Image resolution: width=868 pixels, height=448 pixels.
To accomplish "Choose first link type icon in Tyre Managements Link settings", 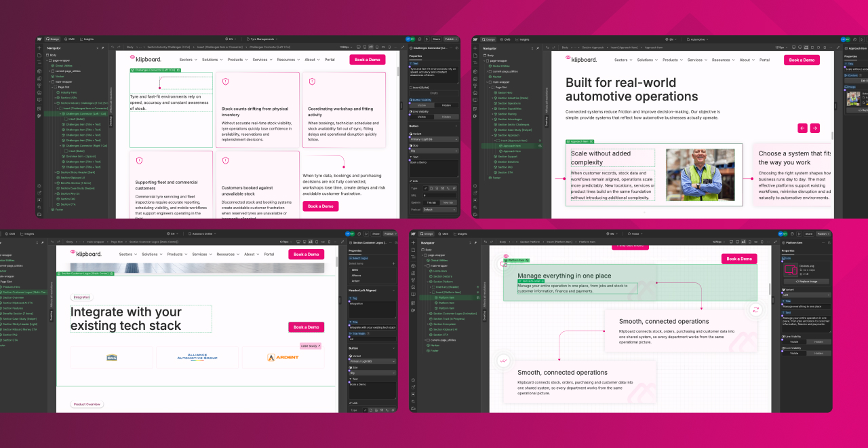I will (x=426, y=188).
